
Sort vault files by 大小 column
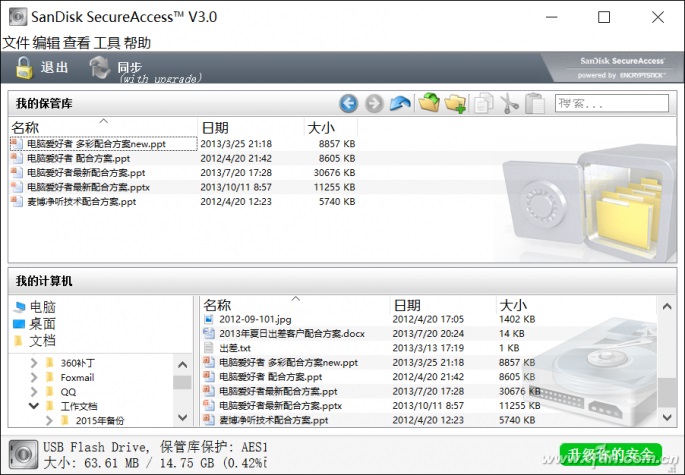click(x=331, y=127)
